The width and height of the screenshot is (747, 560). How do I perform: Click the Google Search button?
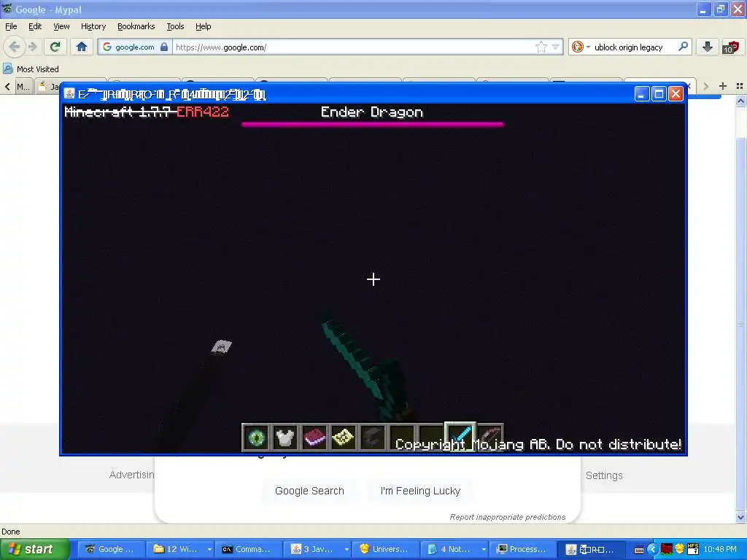[x=309, y=491]
